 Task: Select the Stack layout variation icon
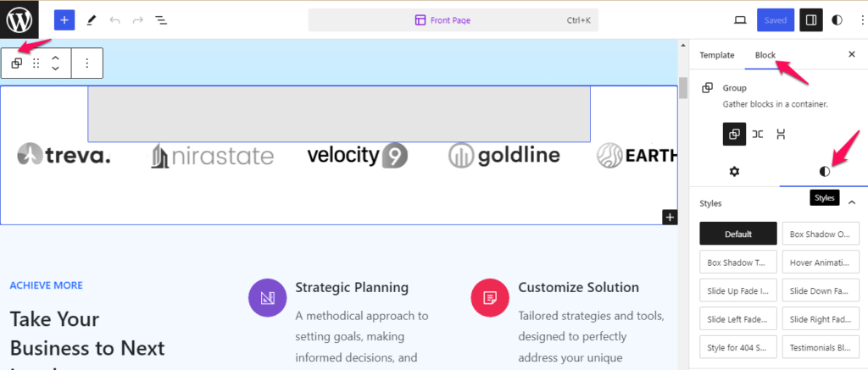click(781, 134)
